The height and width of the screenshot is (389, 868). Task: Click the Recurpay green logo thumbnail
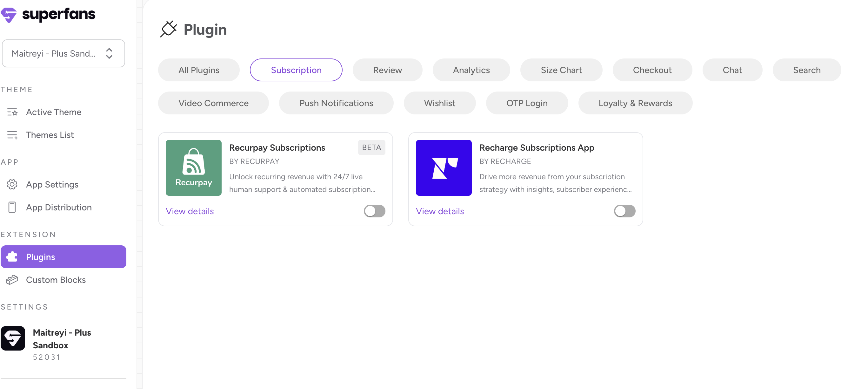[x=193, y=168]
